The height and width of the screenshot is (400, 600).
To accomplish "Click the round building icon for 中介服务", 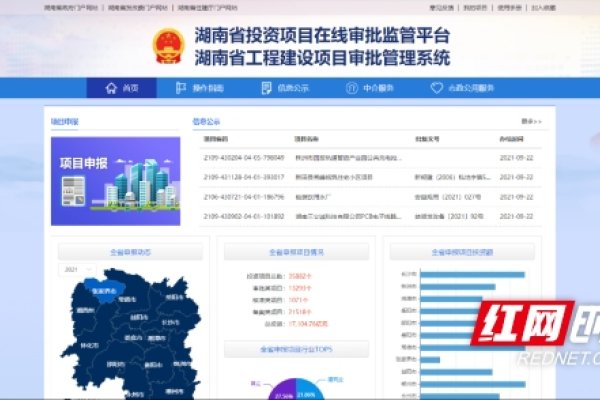I will click(x=352, y=88).
